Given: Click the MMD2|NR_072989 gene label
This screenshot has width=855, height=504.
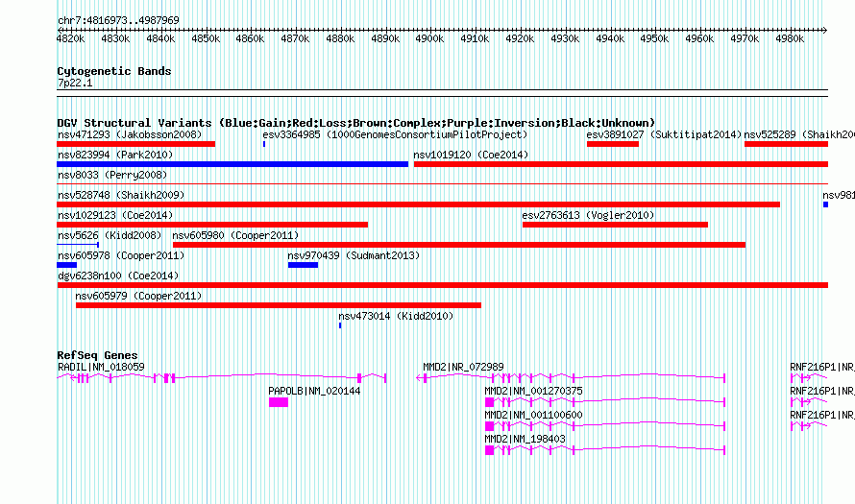Looking at the screenshot, I should coord(463,368).
